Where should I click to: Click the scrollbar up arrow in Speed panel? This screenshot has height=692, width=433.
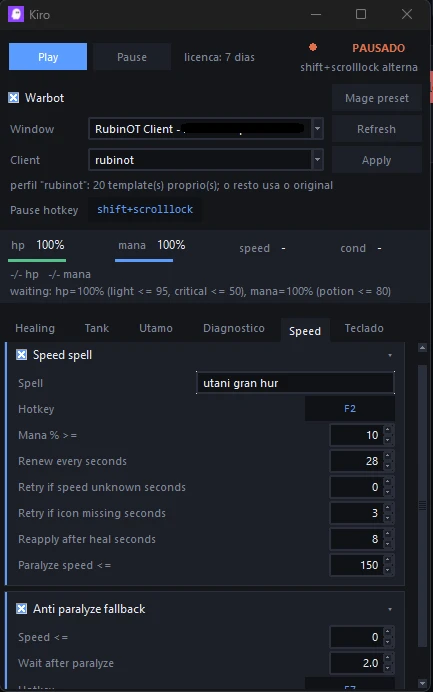point(422,348)
